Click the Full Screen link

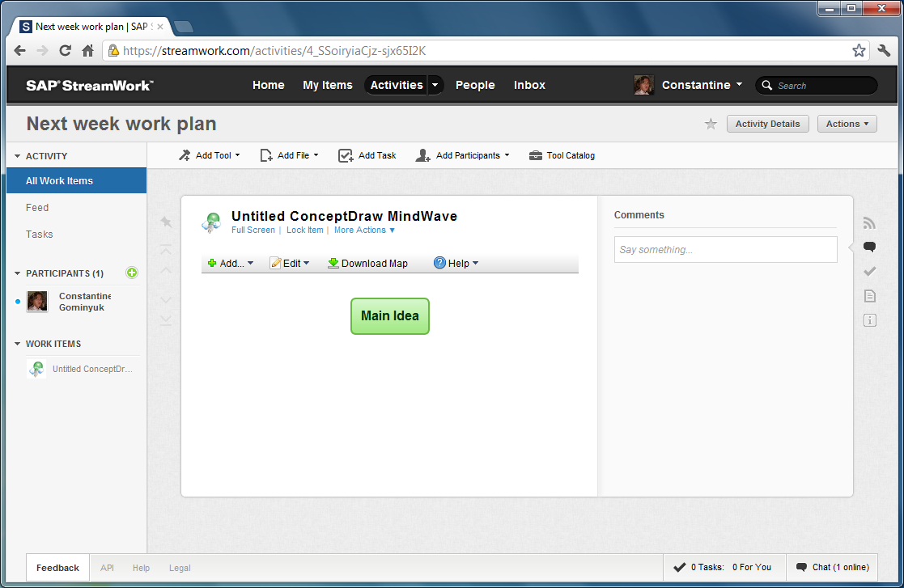pyautogui.click(x=253, y=230)
